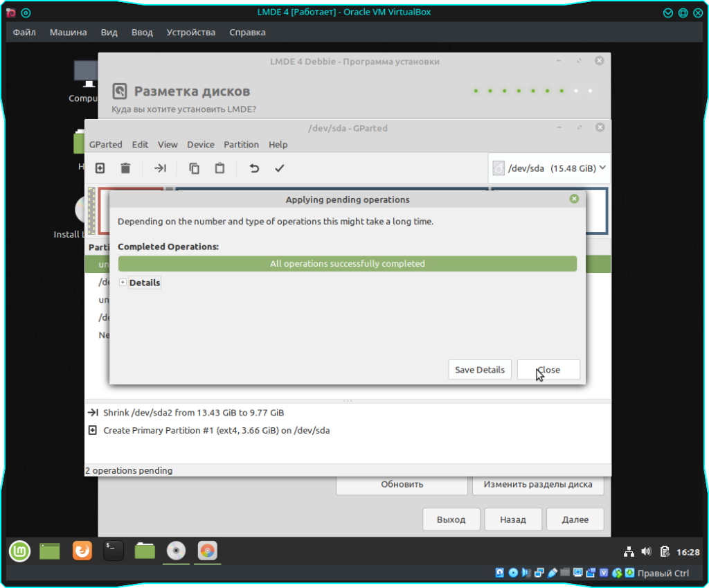Screen dimensions: 709x588
Task: Click the Paste partition clipboard icon
Action: pos(219,168)
